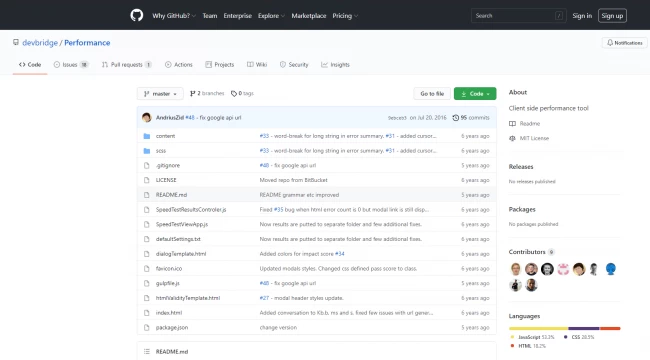Click the blue contributor avatar
The height and width of the screenshot is (360, 650).
(x=611, y=269)
